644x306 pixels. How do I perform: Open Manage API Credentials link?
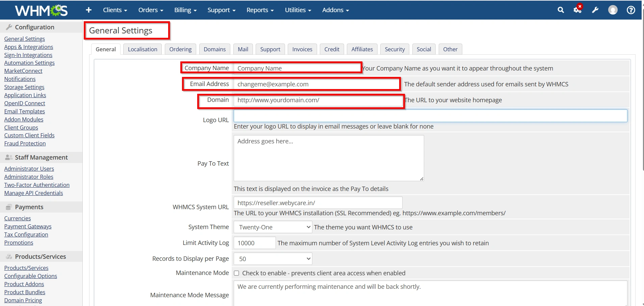pyautogui.click(x=33, y=193)
